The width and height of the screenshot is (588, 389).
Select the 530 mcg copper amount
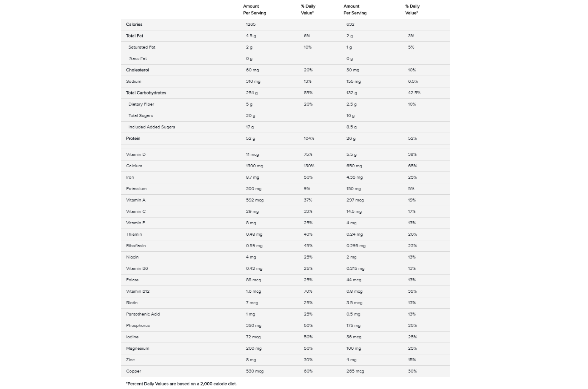[255, 371]
